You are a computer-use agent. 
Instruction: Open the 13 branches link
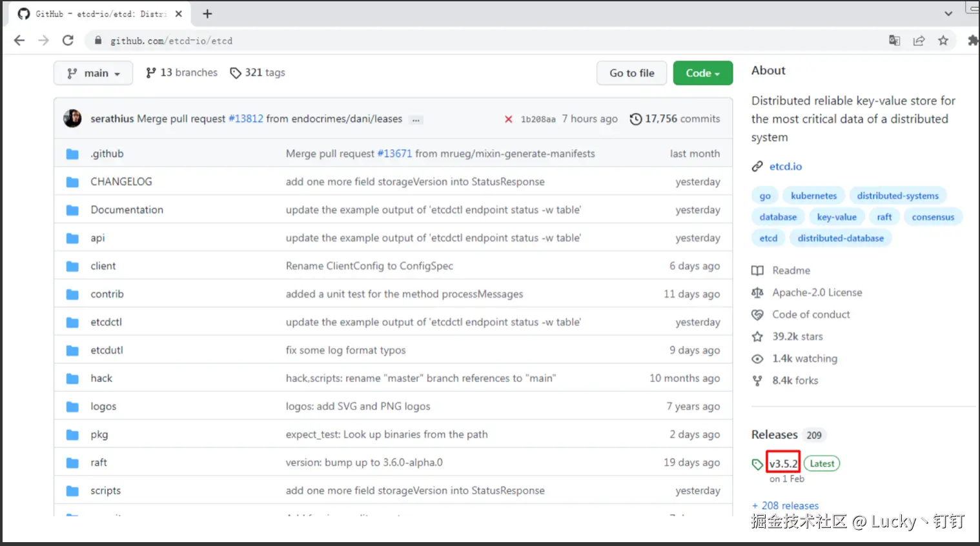pos(181,73)
